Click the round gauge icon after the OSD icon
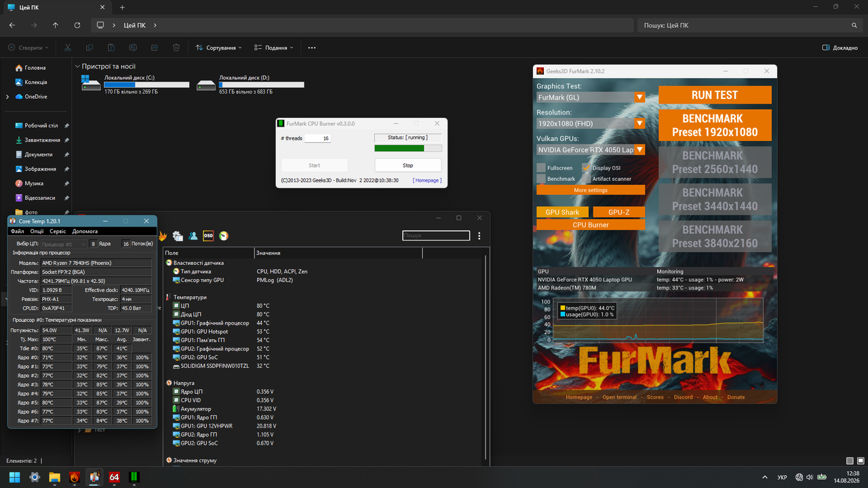868x488 pixels. (223, 236)
